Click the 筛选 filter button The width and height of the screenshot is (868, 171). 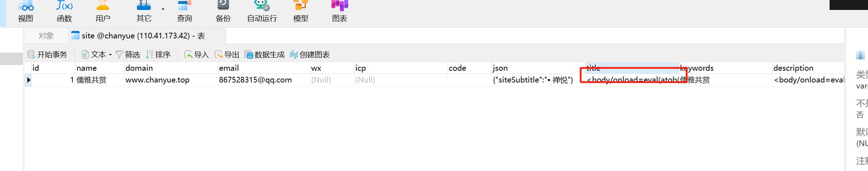[128, 55]
